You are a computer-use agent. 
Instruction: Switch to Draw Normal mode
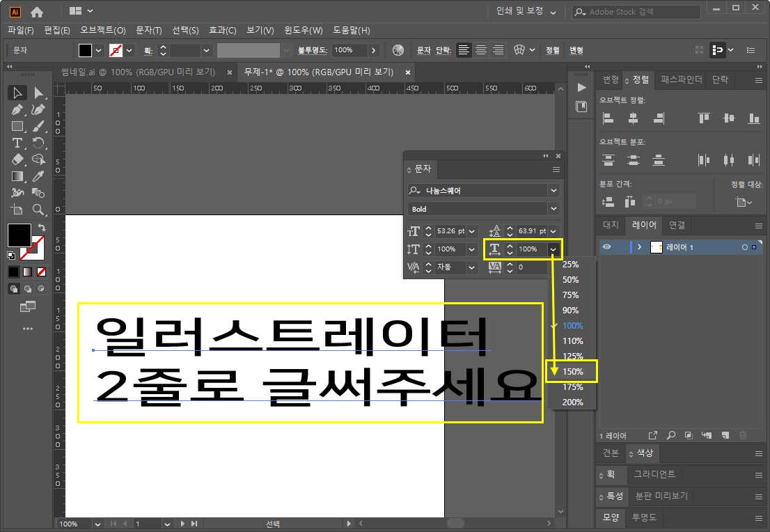pos(14,289)
